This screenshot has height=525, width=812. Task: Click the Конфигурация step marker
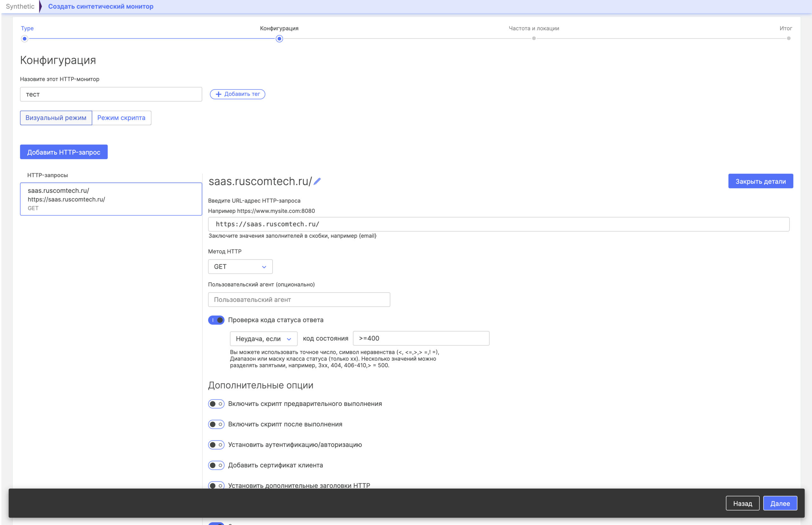(279, 38)
